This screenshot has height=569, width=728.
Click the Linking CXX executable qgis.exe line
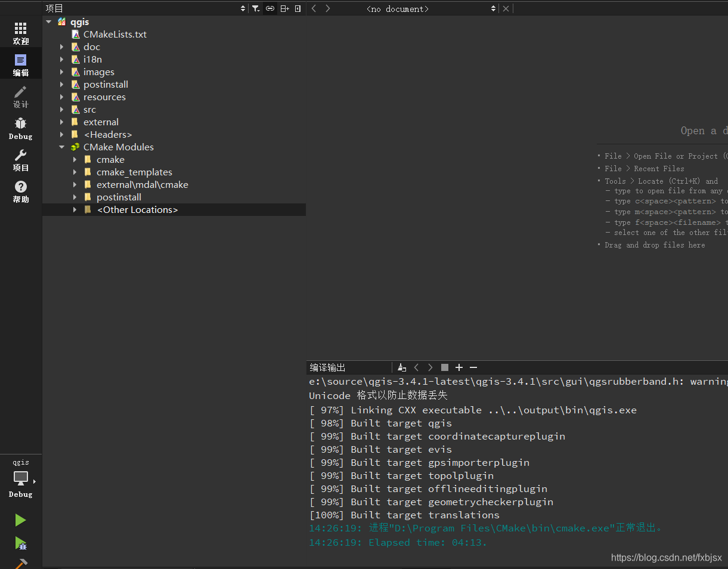point(473,410)
